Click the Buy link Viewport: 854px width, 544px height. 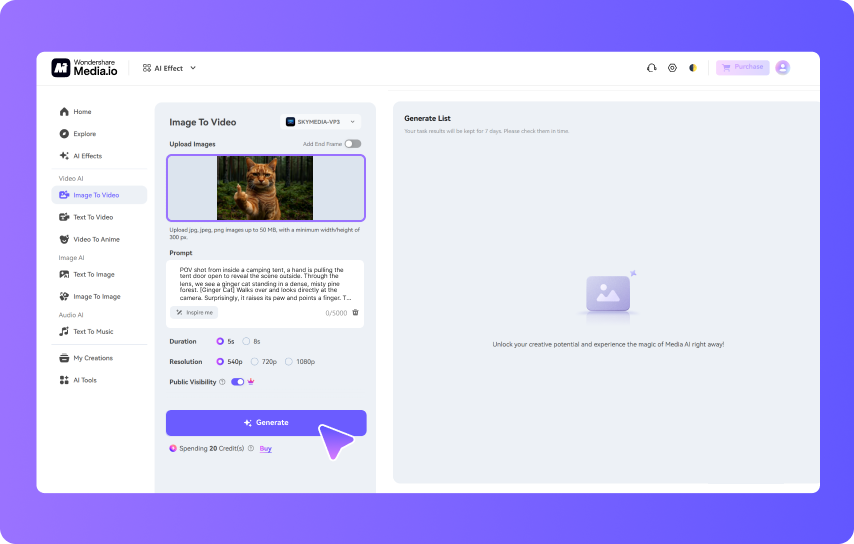coord(265,449)
